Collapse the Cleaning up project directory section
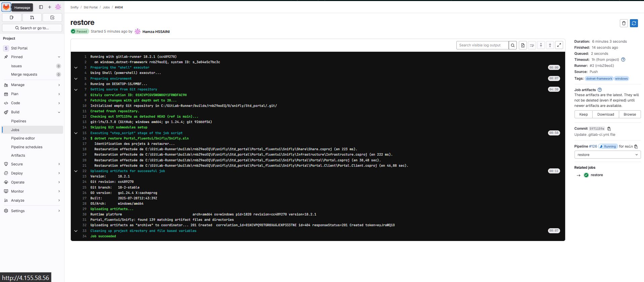The width and height of the screenshot is (644, 282). click(x=76, y=231)
